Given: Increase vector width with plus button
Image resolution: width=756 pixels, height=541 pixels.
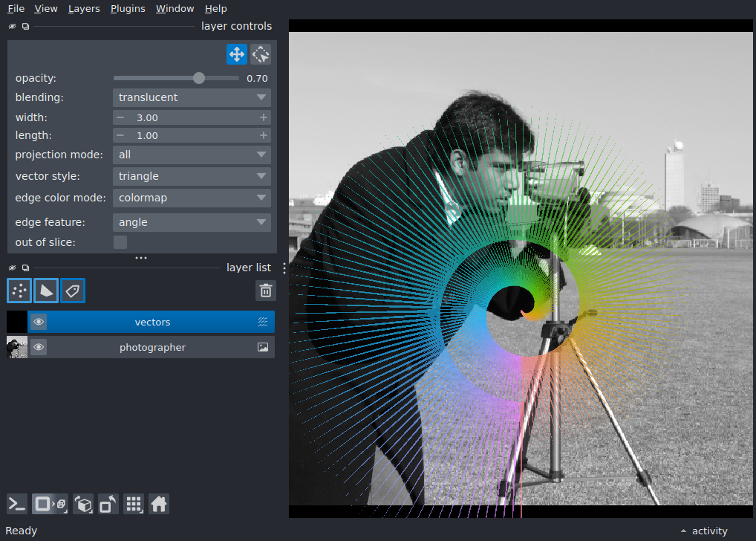Looking at the screenshot, I should pos(263,117).
